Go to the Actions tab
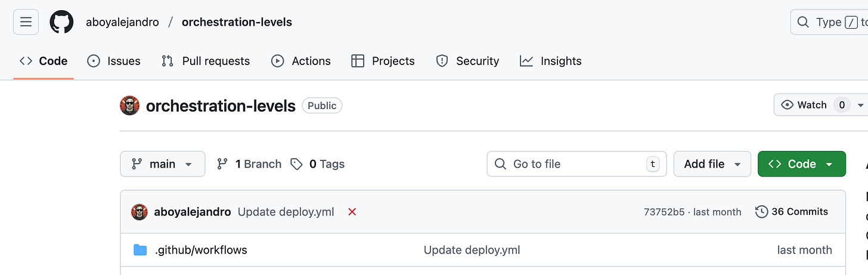This screenshot has width=868, height=275. click(301, 61)
